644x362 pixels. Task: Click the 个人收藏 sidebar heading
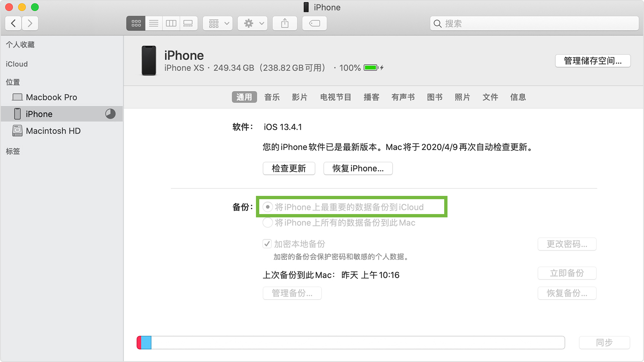[20, 45]
